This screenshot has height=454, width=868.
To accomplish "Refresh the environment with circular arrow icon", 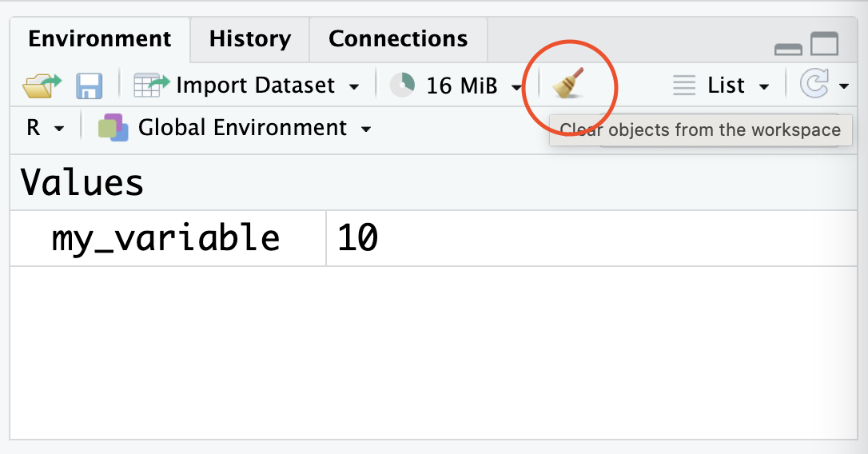I will [x=814, y=84].
